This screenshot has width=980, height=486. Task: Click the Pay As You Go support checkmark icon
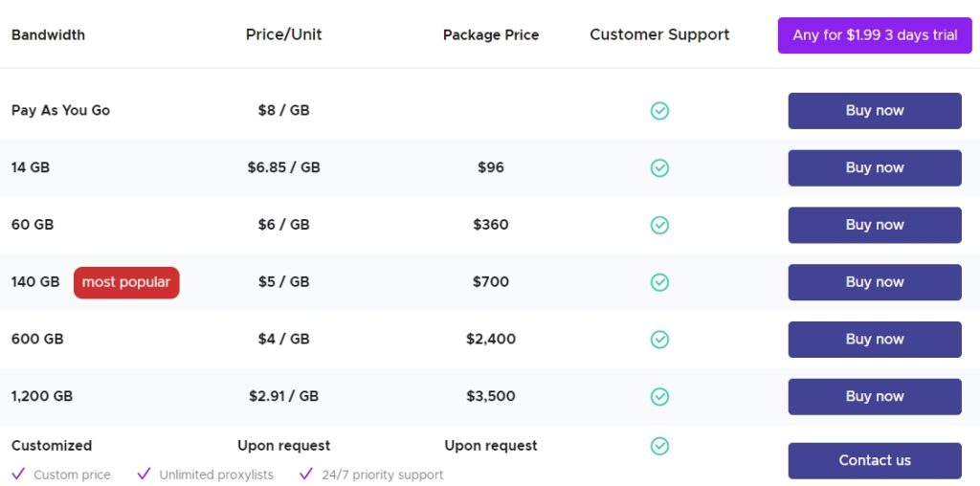click(659, 111)
